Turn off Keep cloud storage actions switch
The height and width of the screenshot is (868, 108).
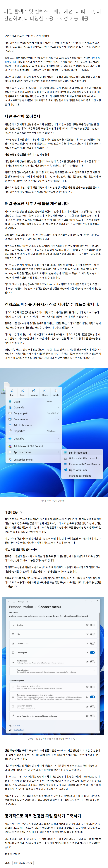tap(92, 697)
